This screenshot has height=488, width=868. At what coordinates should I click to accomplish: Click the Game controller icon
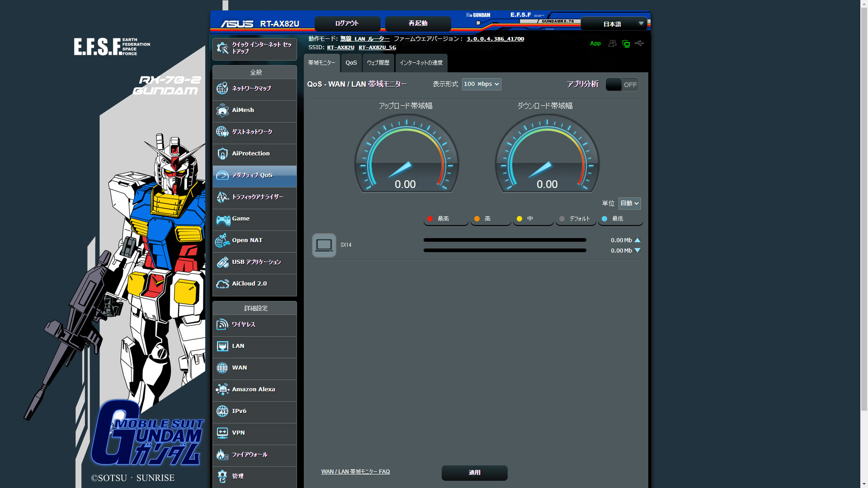coord(223,219)
